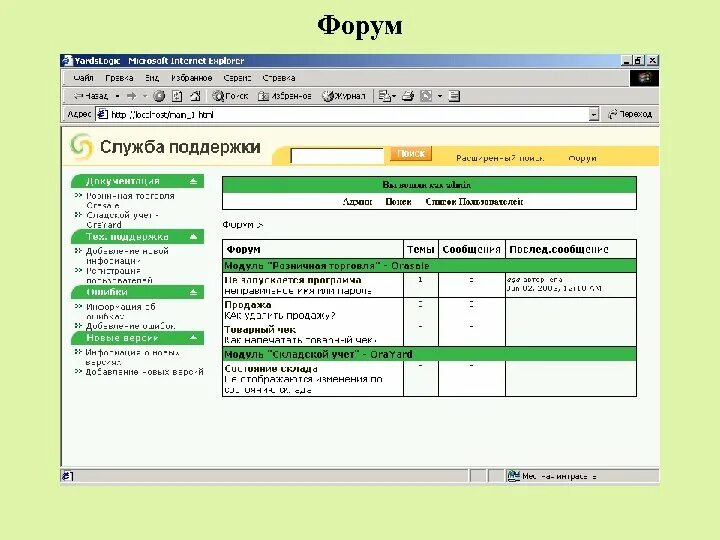Click the Админ link in the forum header
Screen dimensions: 720x540
357,202
